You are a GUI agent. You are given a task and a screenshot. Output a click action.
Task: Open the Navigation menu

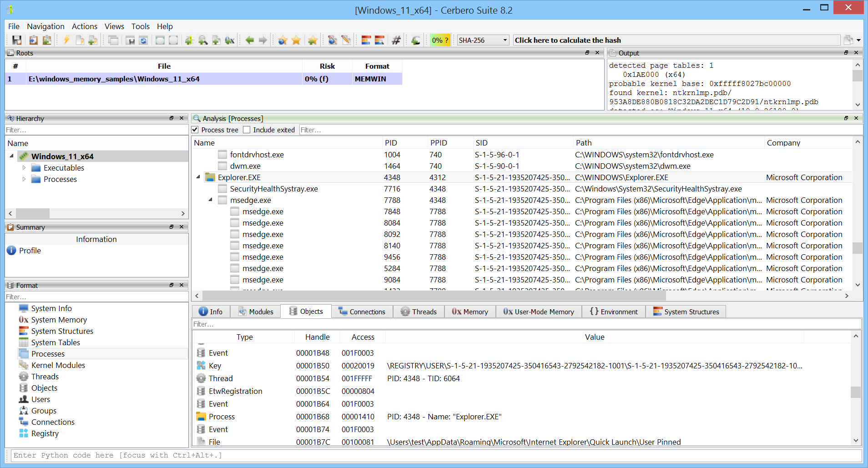[x=45, y=26]
